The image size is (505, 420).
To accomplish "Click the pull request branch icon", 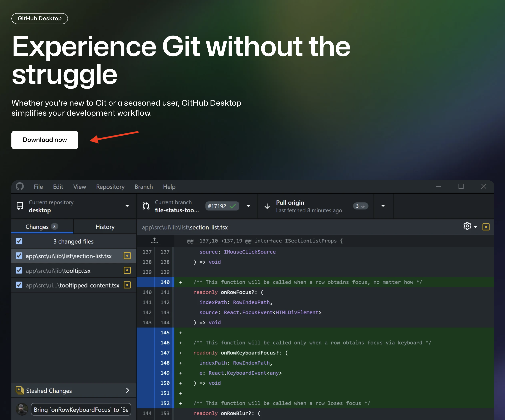I will [x=146, y=206].
